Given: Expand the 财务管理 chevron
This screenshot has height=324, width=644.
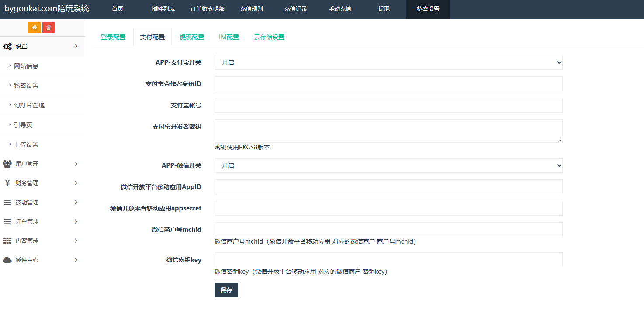Looking at the screenshot, I should (x=76, y=183).
